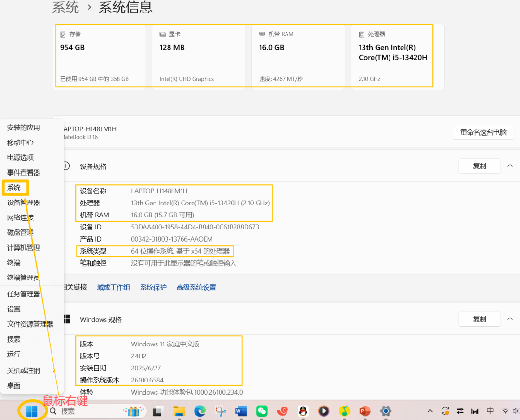Open the 处理器 i5-13420H card

tap(398, 57)
